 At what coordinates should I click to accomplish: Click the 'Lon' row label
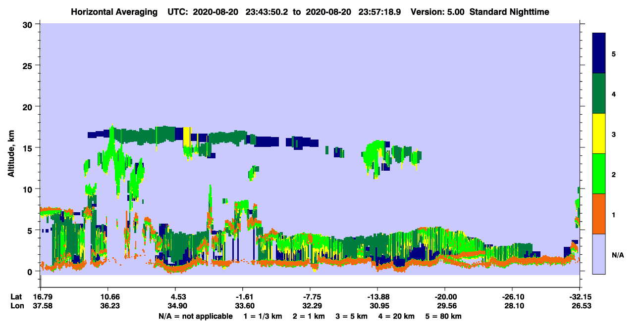click(x=16, y=306)
